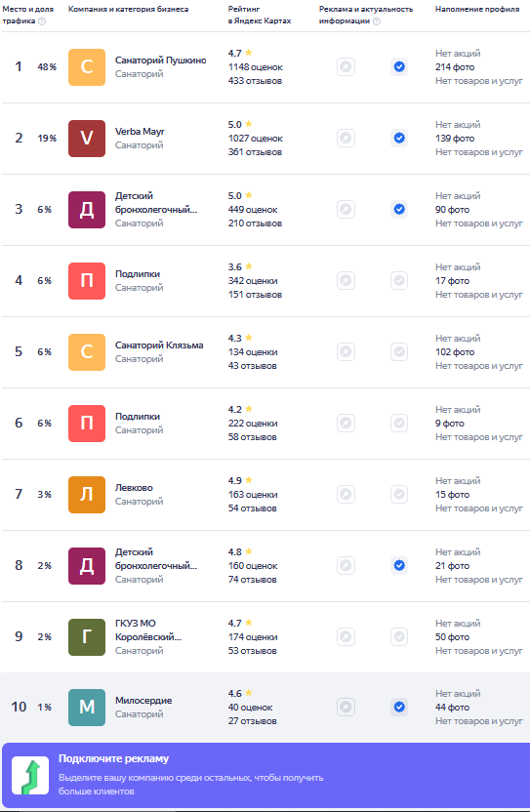
Task: Open the ГКУЗ МО Королёвский listing
Action: 148,630
